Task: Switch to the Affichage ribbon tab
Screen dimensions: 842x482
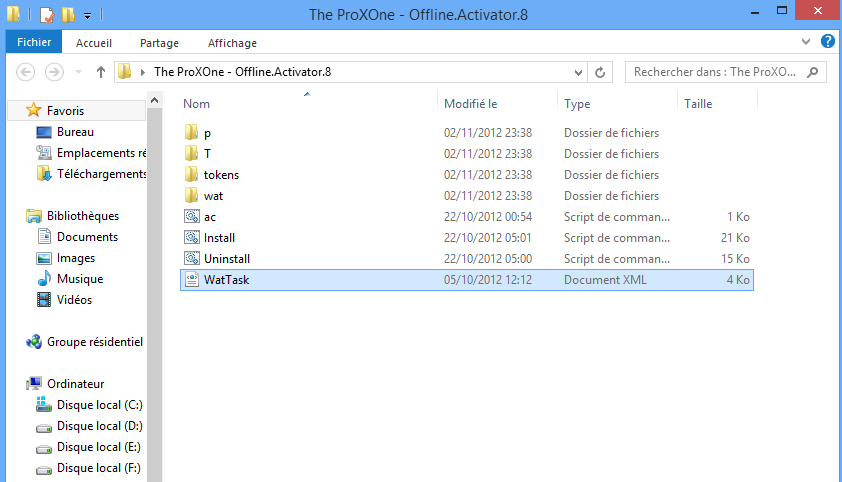Action: 232,43
